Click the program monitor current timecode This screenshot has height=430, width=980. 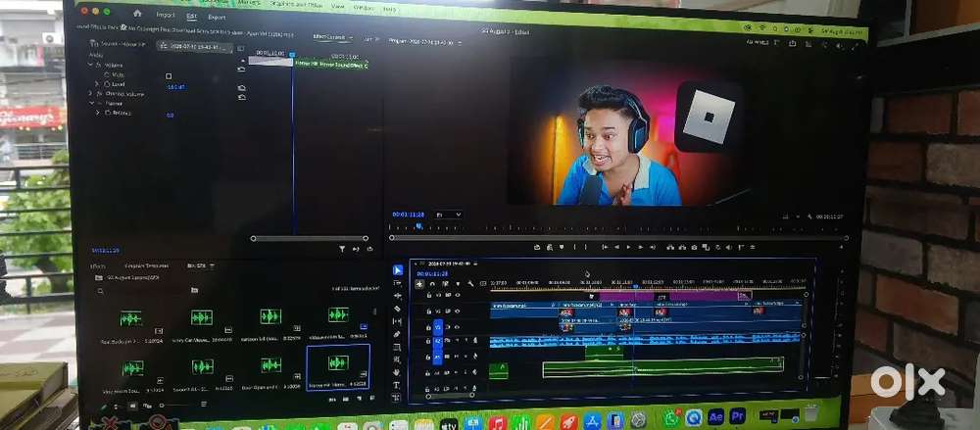(409, 215)
